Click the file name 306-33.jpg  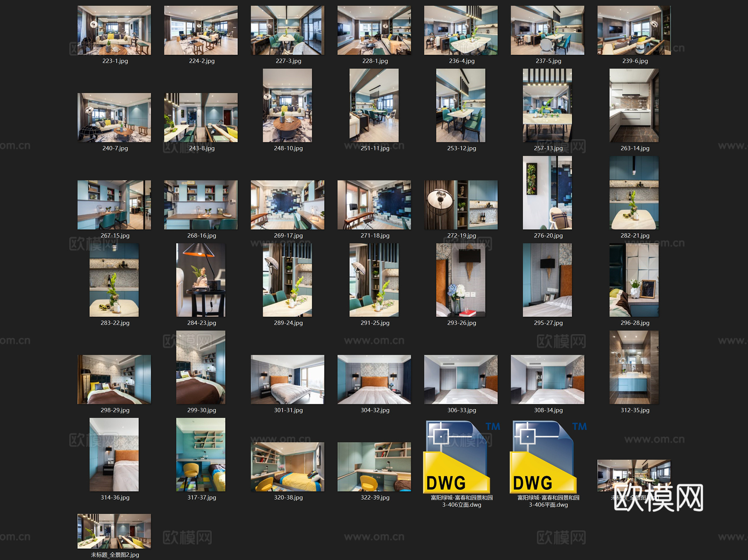point(462,410)
